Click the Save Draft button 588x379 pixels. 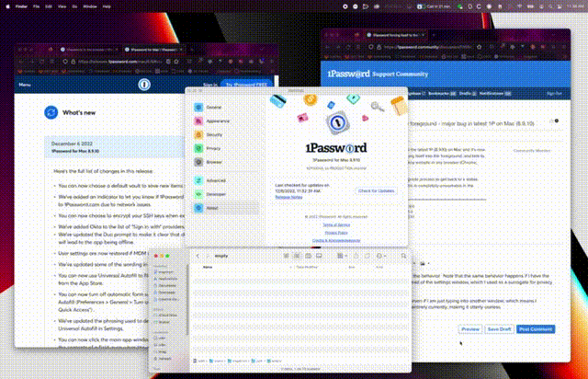[x=499, y=328]
